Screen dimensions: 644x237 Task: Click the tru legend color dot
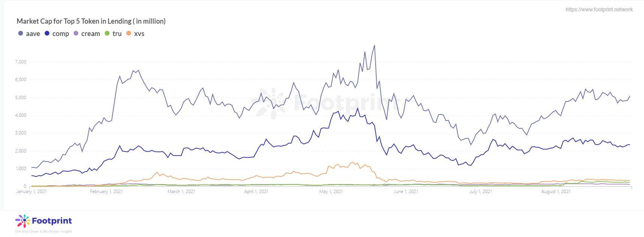click(x=107, y=33)
